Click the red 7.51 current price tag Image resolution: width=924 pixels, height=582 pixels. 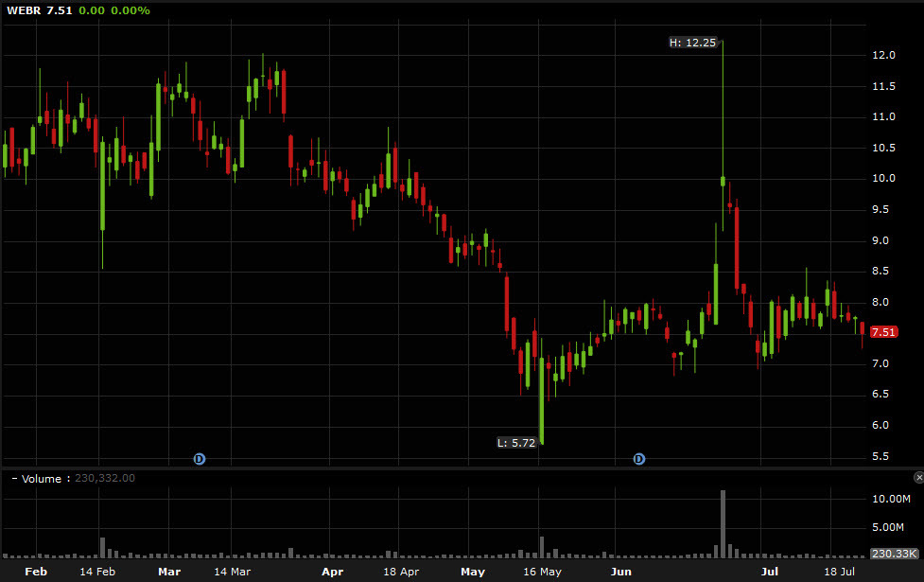coord(883,332)
